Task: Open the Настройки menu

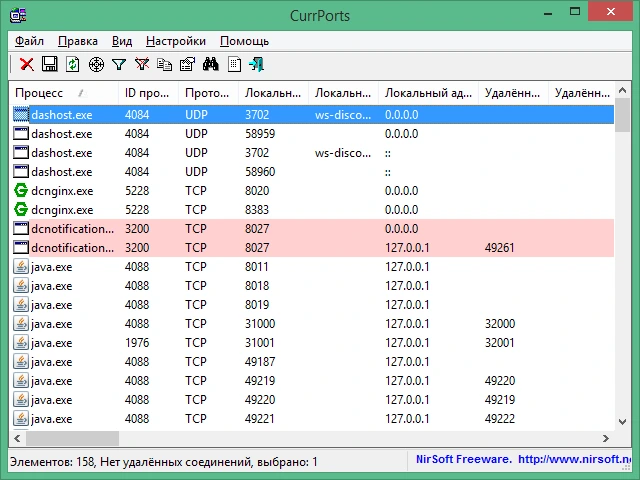Action: point(176,41)
